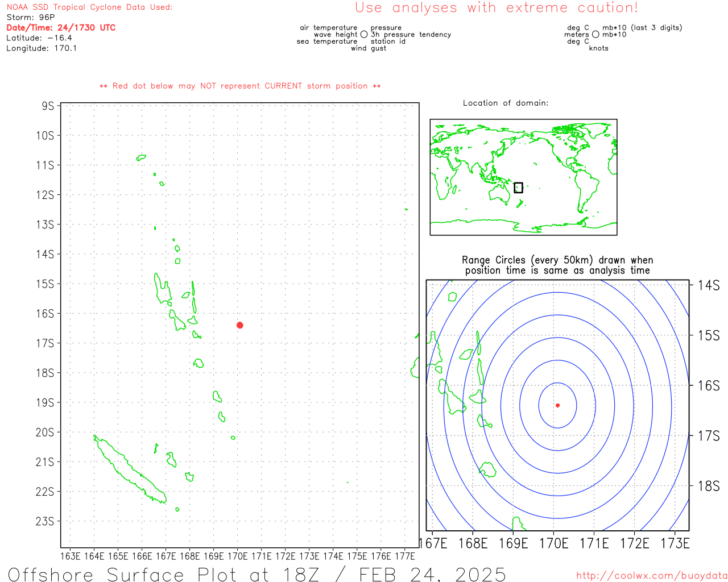Screen dimensions: 728x582
Task: Click the '3h pressure tendency' legend label
Action: click(x=411, y=35)
